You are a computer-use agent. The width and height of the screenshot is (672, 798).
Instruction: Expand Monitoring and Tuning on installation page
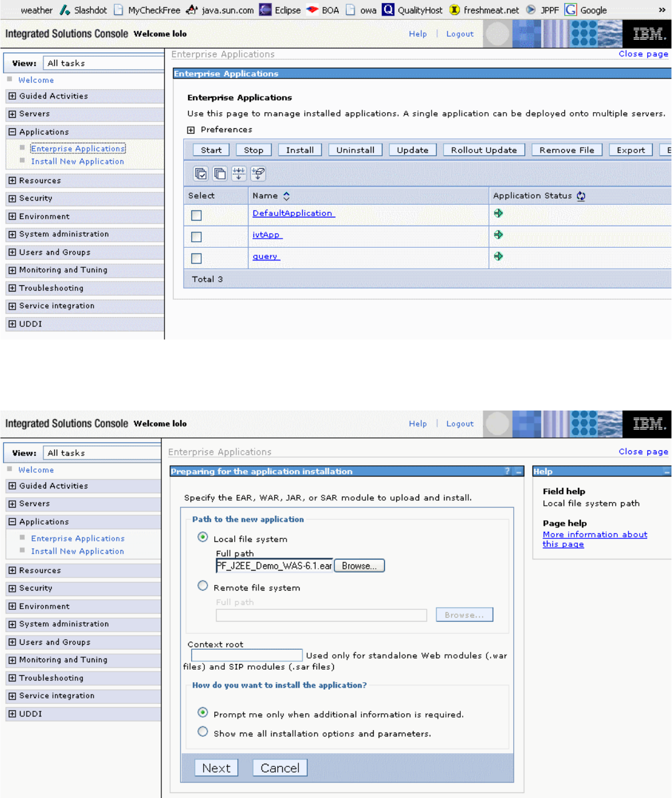pyautogui.click(x=12, y=660)
